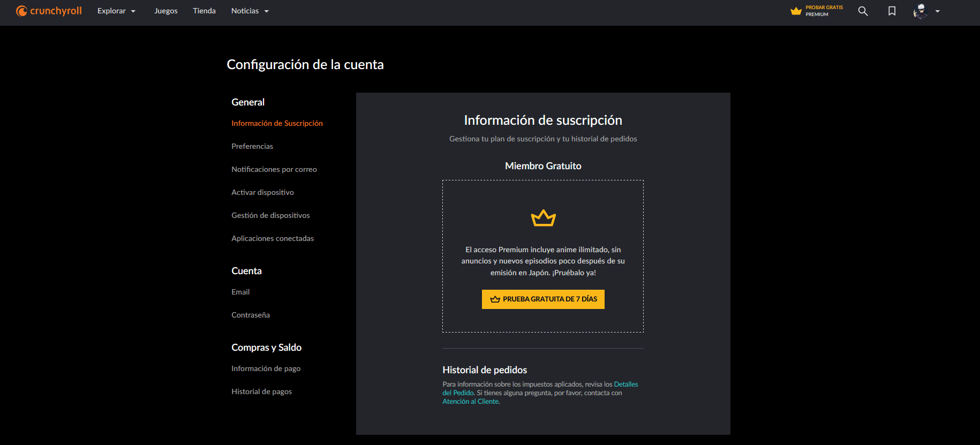Image resolution: width=980 pixels, height=445 pixels.
Task: Open account menu dropdown arrow
Action: [x=937, y=11]
